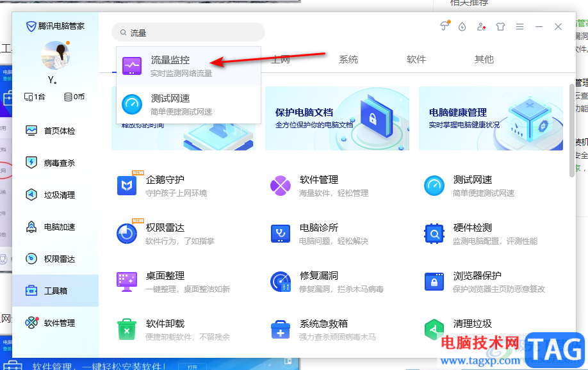The width and height of the screenshot is (588, 370).
Task: Focus the search field containing 流量
Action: 188,33
